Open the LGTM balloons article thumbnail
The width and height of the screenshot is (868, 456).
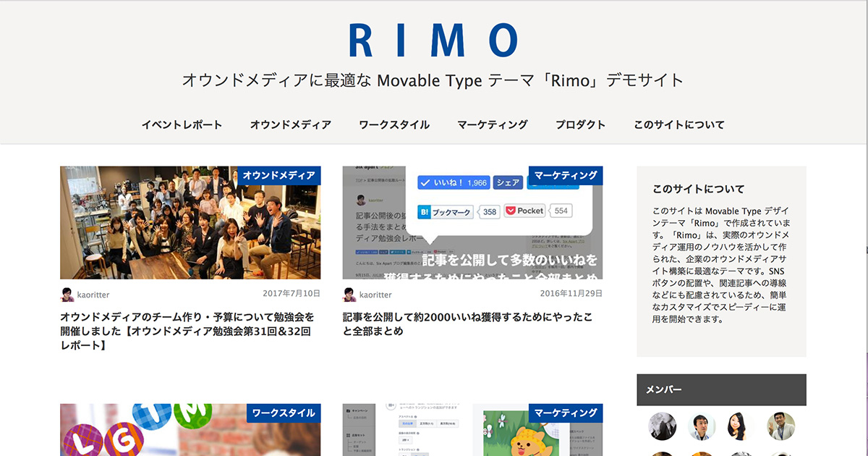[190, 430]
